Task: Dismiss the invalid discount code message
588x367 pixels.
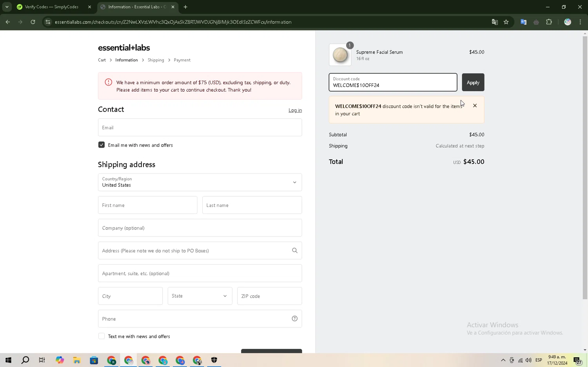Action: (475, 105)
